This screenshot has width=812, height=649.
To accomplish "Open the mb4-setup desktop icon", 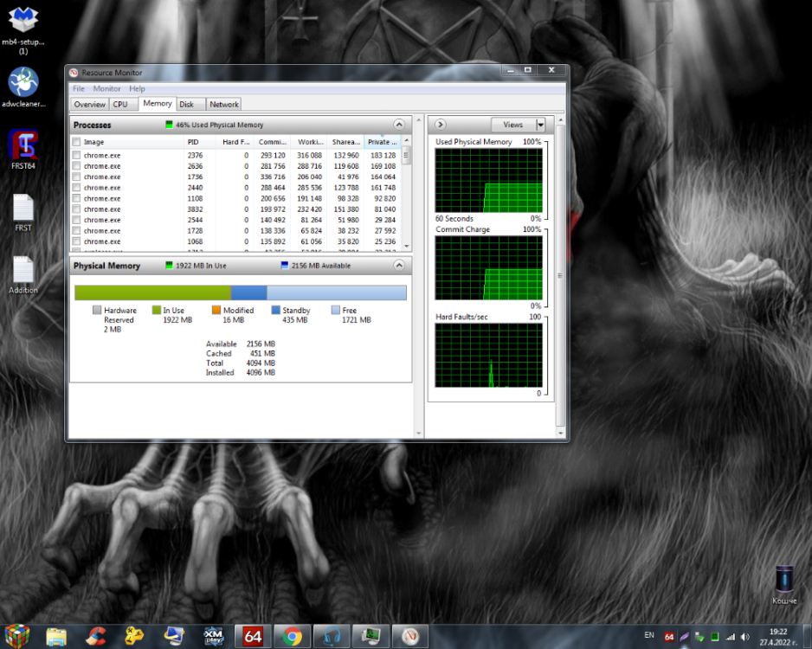I will pyautogui.click(x=23, y=29).
